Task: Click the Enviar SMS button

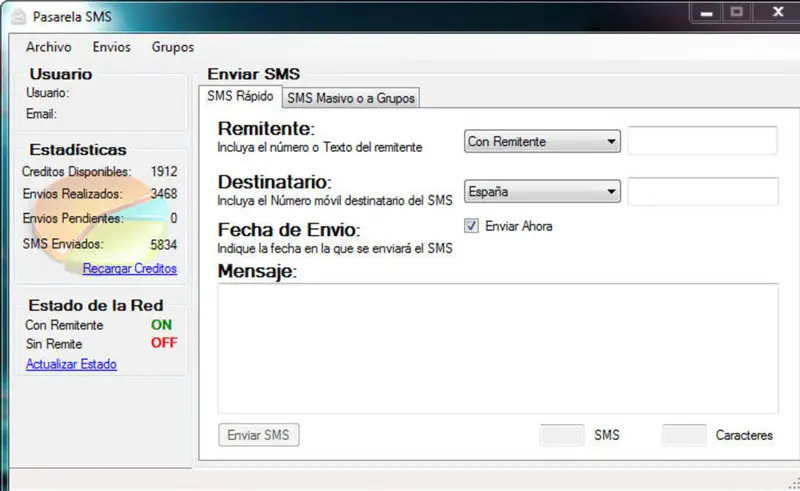Action: (259, 435)
